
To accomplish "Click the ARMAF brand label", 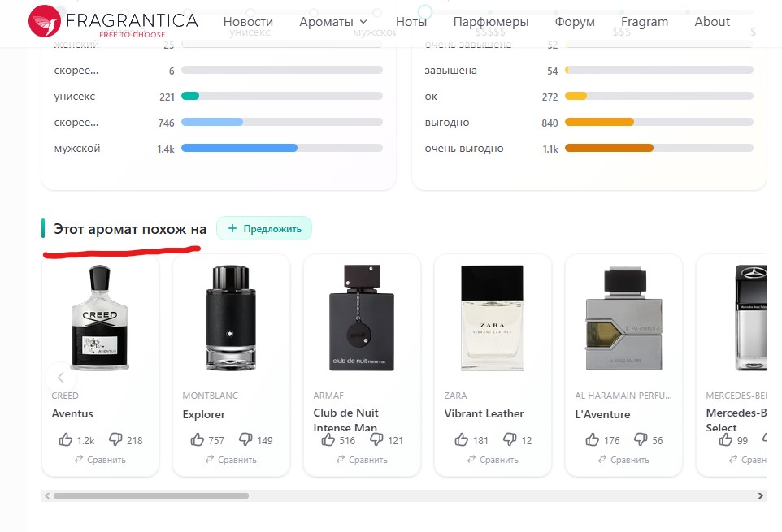I will tap(328, 396).
